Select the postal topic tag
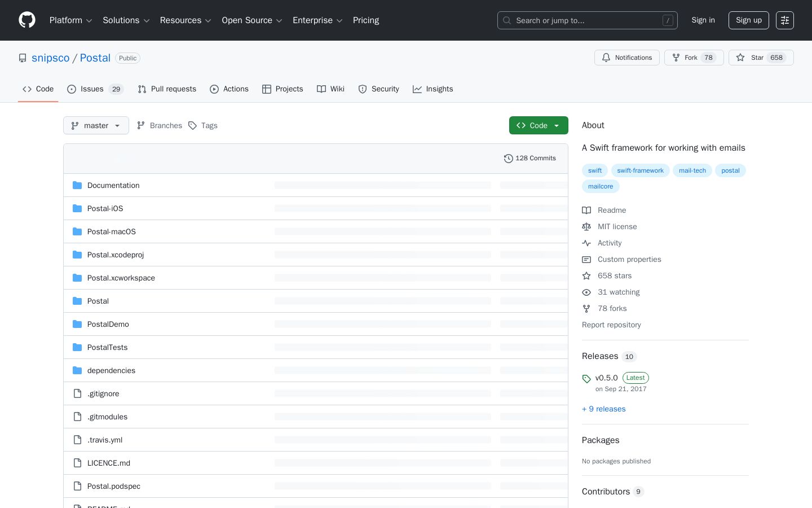The image size is (812, 508). click(x=730, y=170)
